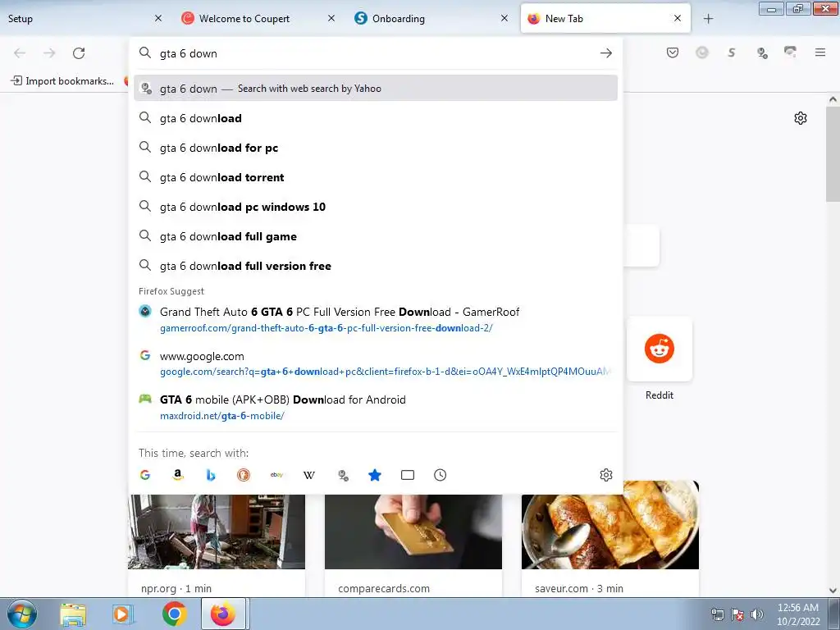Screen dimensions: 840x630
Task: Search this time with Amazon
Action: click(178, 475)
